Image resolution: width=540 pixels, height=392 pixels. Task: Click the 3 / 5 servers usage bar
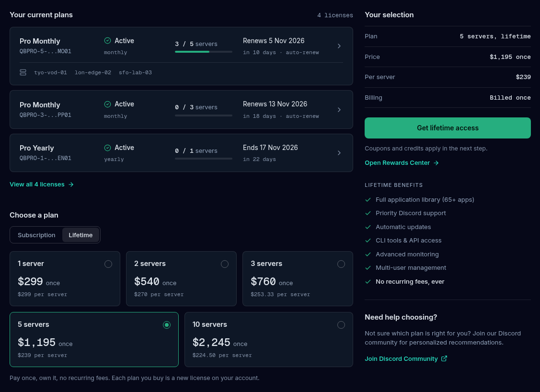(x=204, y=52)
